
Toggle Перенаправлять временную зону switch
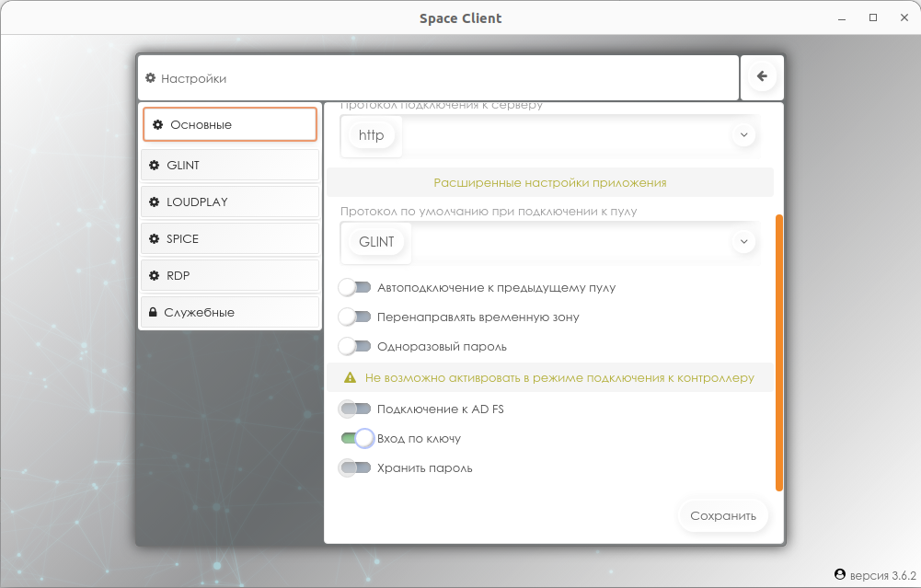tap(354, 317)
